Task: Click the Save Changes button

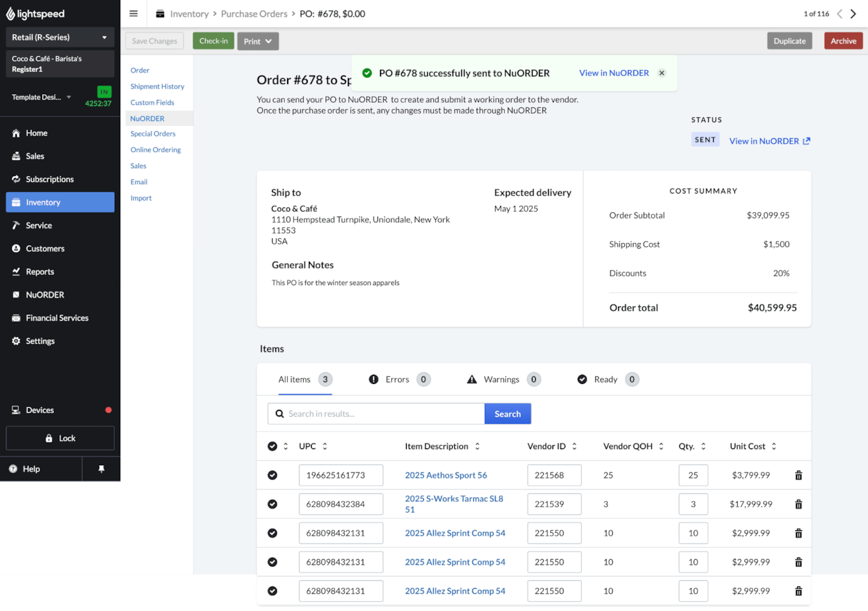Action: click(154, 41)
